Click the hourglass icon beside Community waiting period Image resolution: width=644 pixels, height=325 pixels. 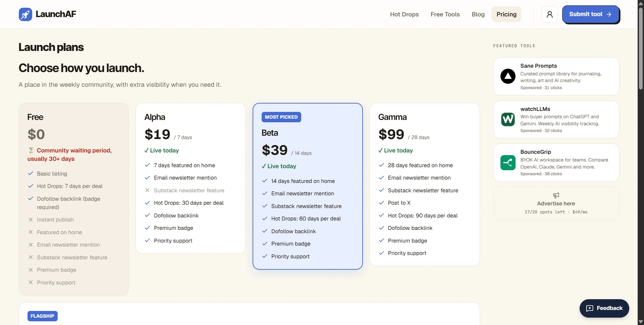31,150
